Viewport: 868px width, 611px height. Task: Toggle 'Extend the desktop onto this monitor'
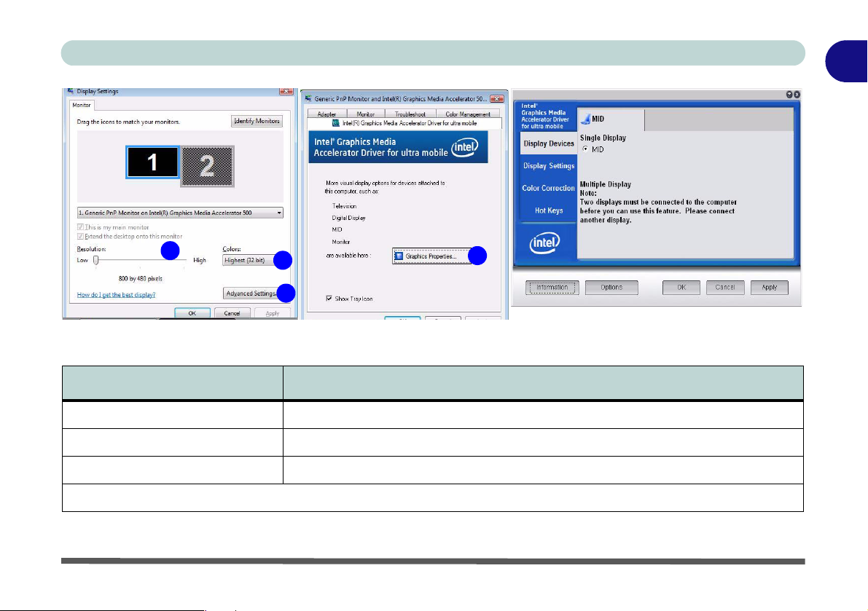point(81,236)
